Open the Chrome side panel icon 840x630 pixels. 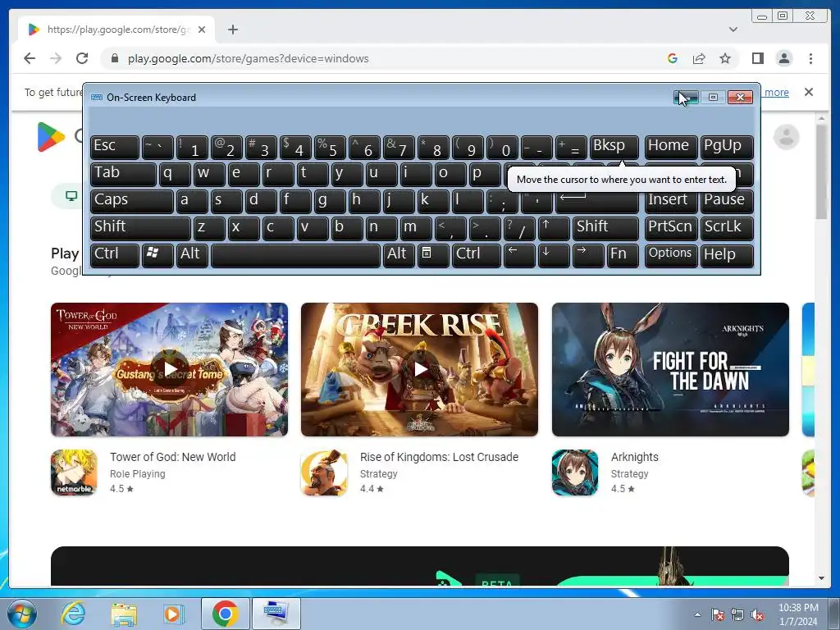pos(757,58)
